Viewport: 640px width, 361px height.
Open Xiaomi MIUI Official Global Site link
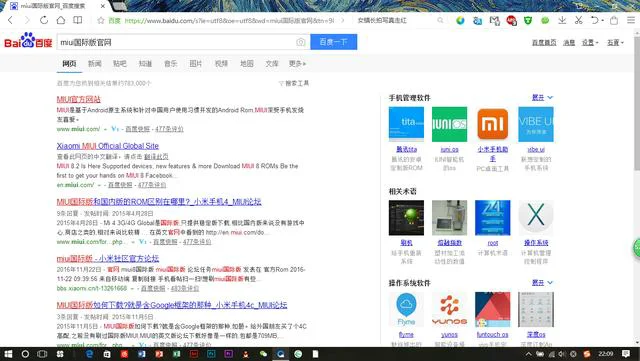pyautogui.click(x=107, y=146)
